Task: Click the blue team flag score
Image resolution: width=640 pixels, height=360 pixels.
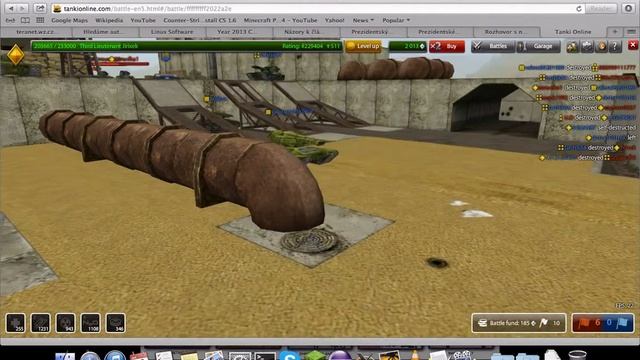Action: click(x=618, y=323)
